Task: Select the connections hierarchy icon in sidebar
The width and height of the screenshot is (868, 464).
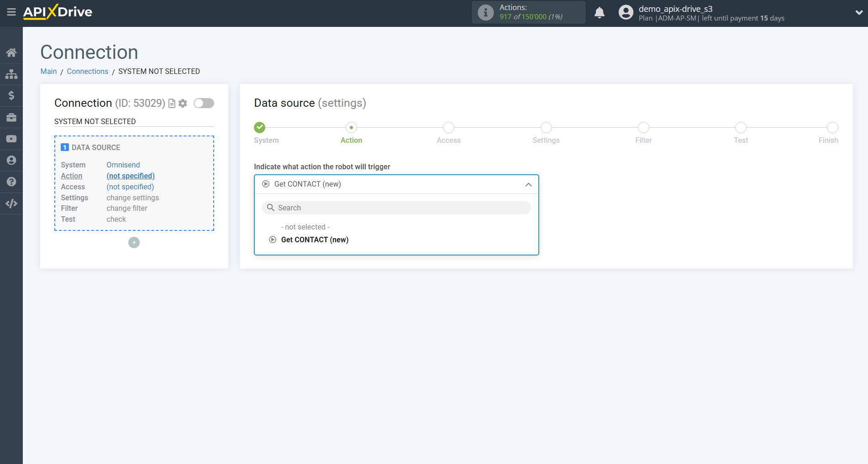Action: coord(11,73)
